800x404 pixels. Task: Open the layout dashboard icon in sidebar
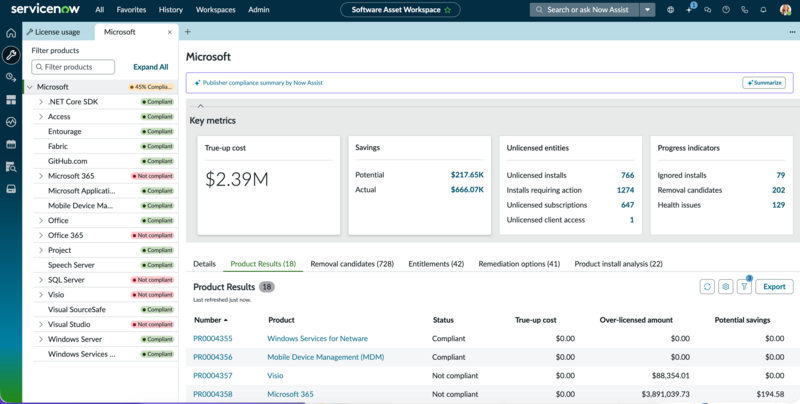click(11, 100)
